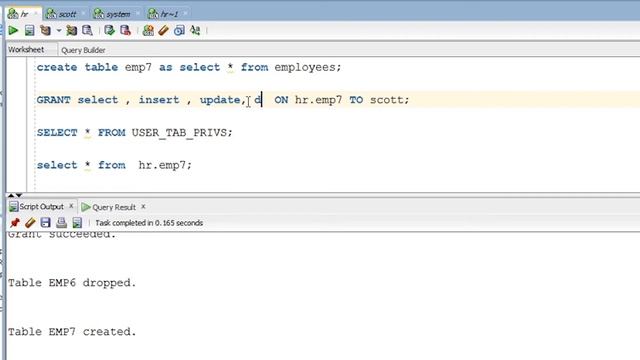Open the SQL History icon
640x360 pixels.
pos(179,30)
